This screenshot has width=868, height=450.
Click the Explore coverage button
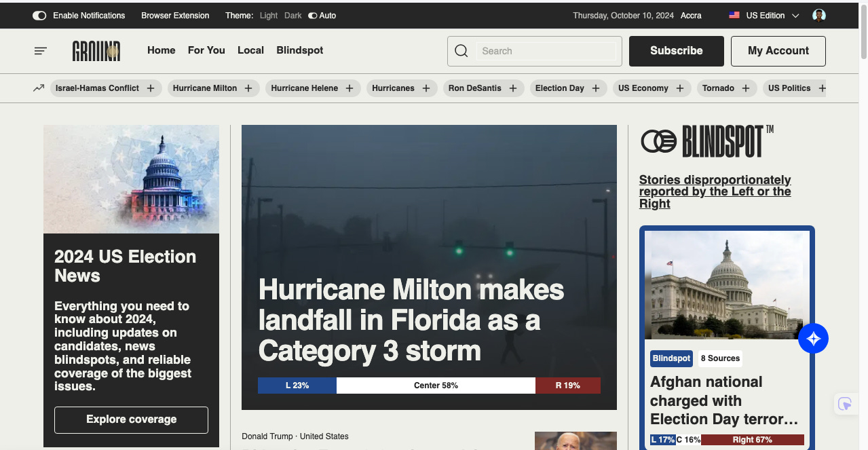pos(131,419)
